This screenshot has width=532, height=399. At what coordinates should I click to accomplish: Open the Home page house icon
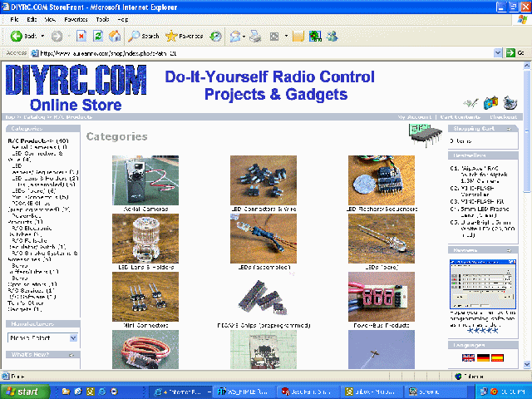pyautogui.click(x=115, y=36)
